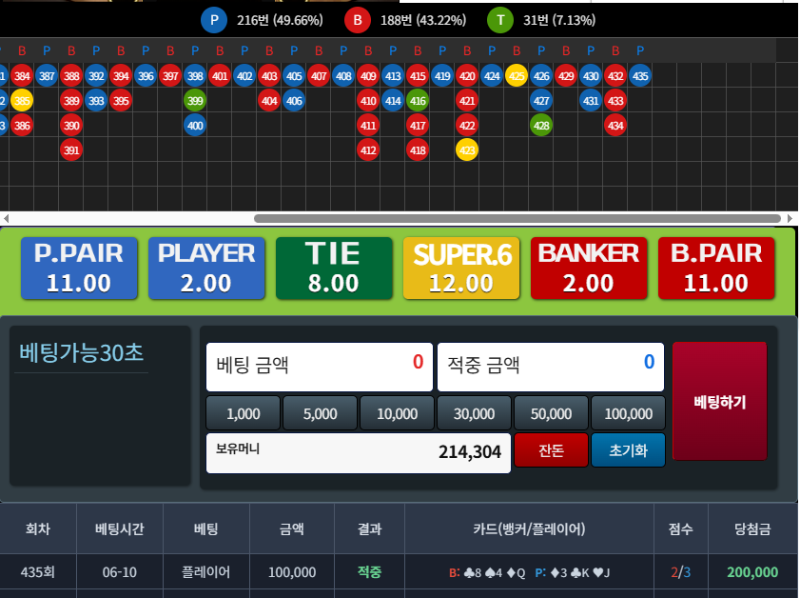This screenshot has width=800, height=598.
Task: Click the blue P statistics icon
Action: (x=214, y=20)
